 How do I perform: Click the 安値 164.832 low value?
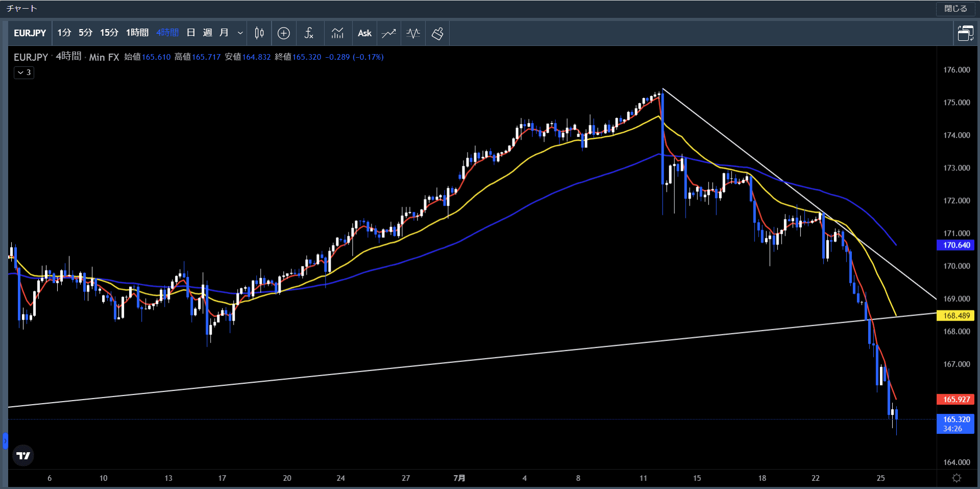[248, 57]
